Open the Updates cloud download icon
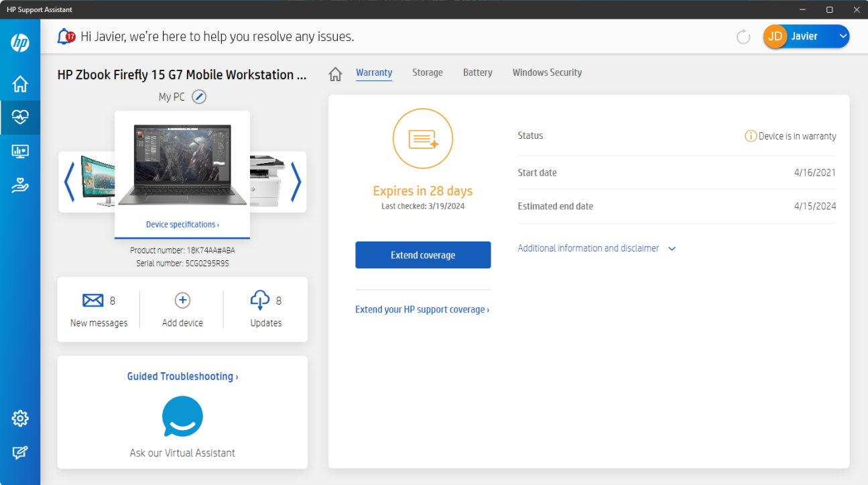The image size is (868, 485). [259, 301]
